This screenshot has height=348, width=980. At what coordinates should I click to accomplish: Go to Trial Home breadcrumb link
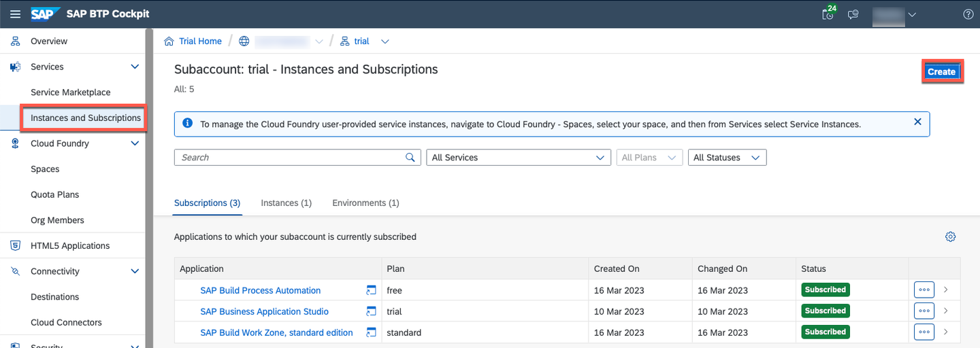point(200,41)
